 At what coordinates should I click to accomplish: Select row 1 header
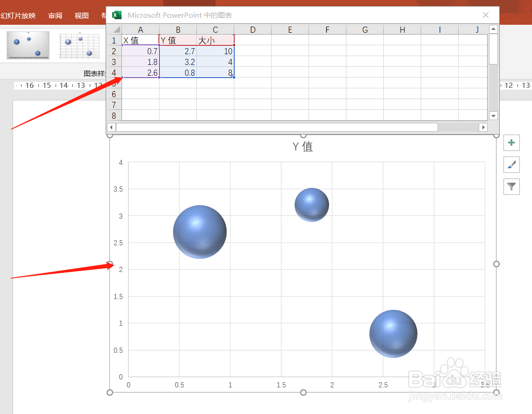pos(114,40)
